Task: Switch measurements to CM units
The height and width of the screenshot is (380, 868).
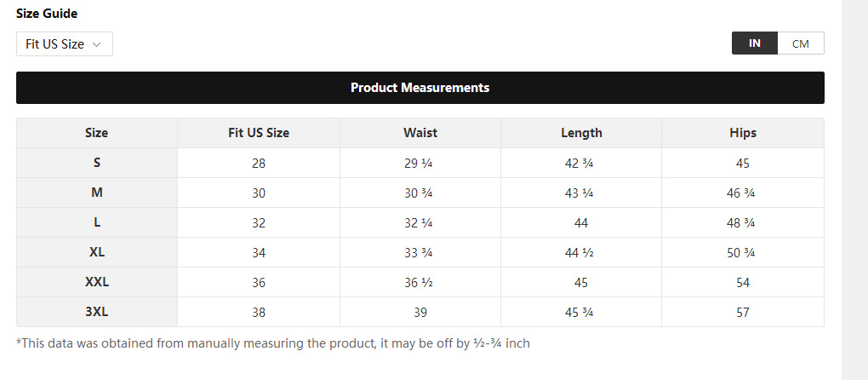Action: pos(801,43)
